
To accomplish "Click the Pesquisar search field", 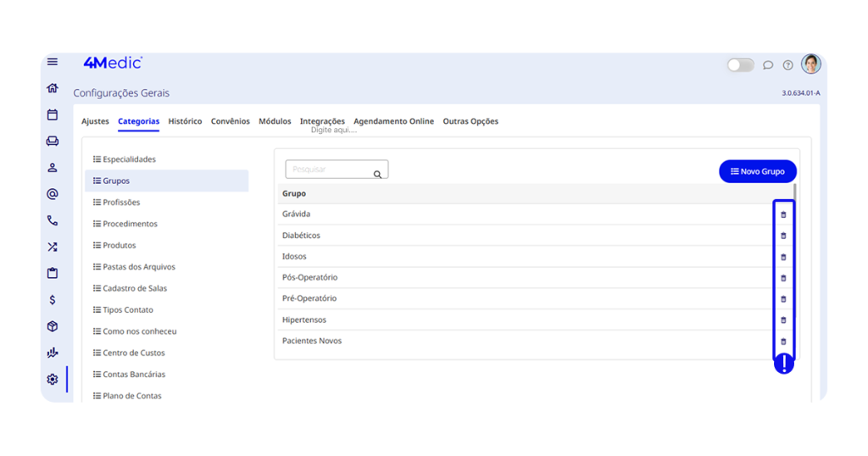I will tap(331, 170).
